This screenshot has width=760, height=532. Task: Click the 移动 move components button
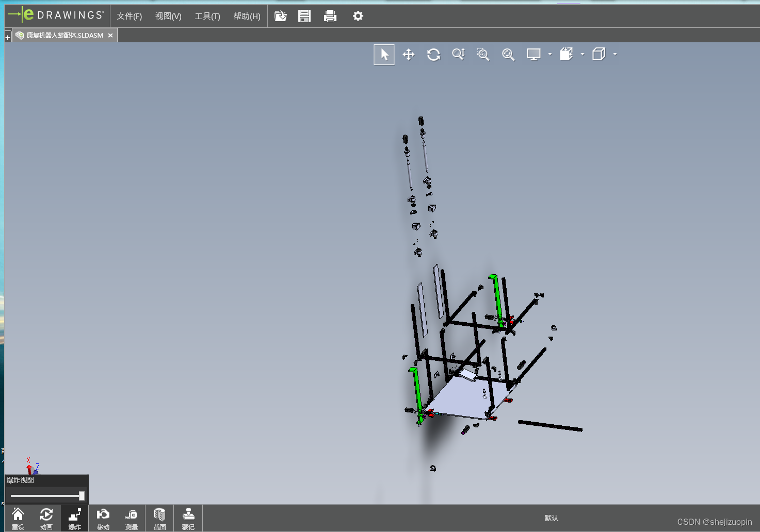pyautogui.click(x=103, y=518)
